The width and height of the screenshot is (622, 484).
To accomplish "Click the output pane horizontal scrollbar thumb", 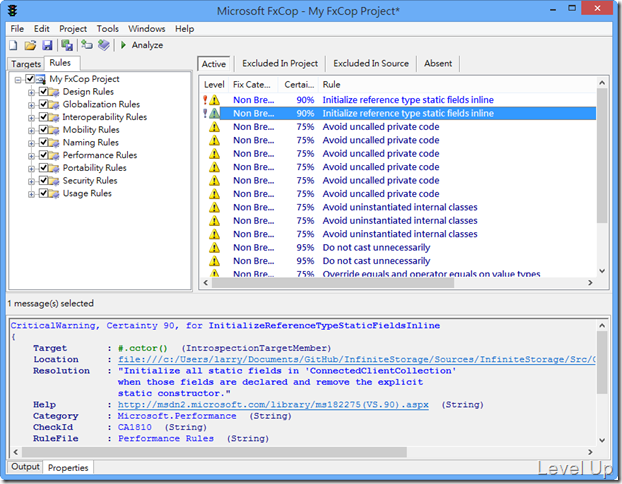I will click(214, 452).
